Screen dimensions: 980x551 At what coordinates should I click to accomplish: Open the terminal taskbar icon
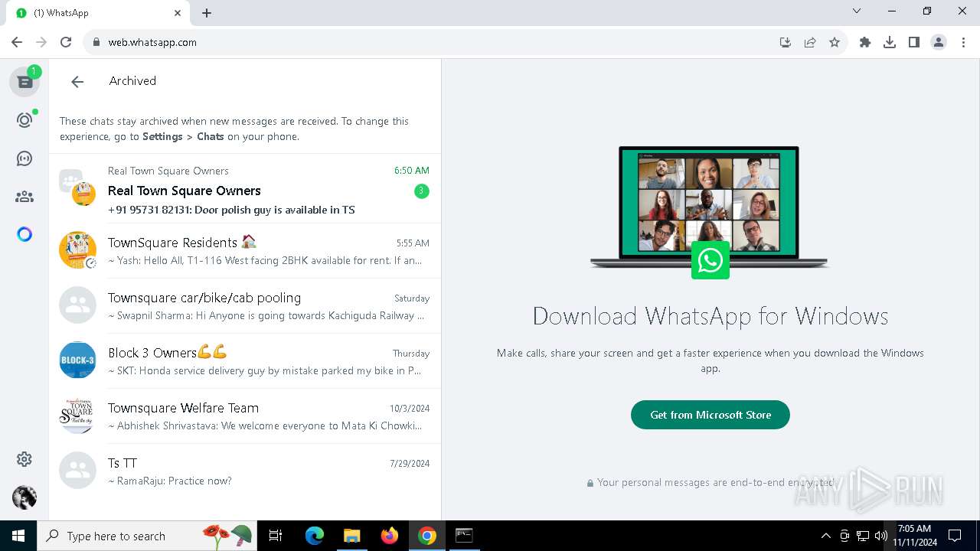(x=464, y=536)
